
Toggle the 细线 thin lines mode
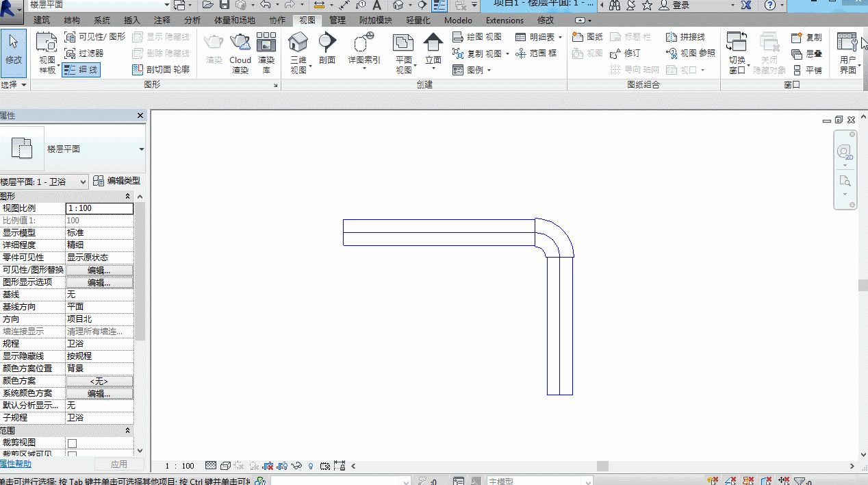click(81, 69)
